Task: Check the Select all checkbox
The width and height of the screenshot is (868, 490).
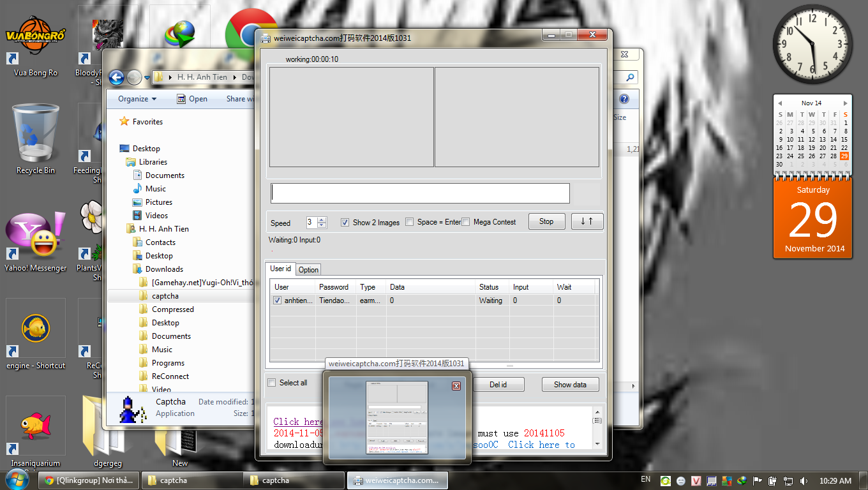Action: (272, 383)
